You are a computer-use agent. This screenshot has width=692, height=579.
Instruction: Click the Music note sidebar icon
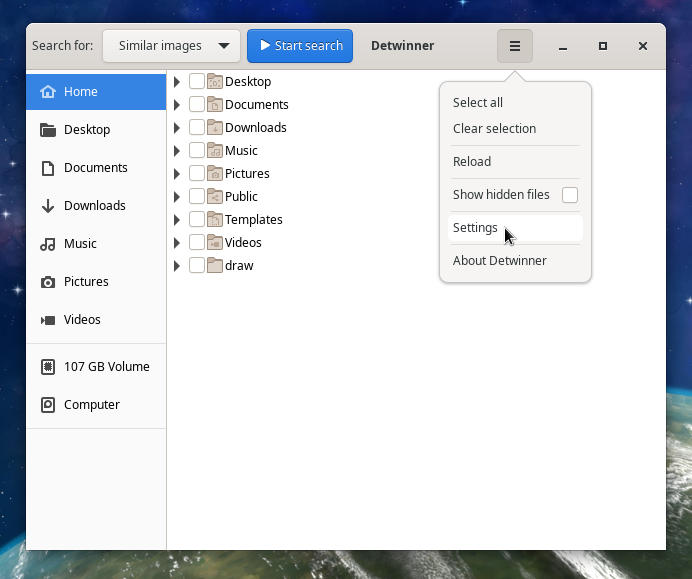pos(47,244)
